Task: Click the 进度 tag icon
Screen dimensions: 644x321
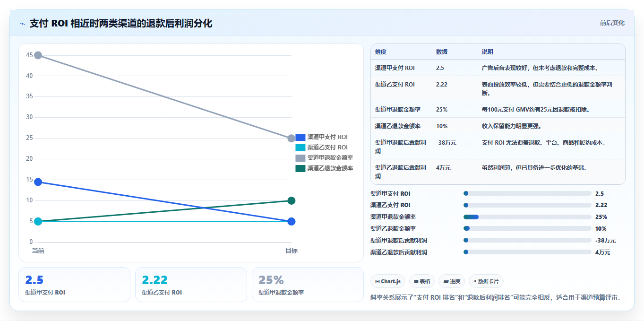Action: [x=446, y=281]
